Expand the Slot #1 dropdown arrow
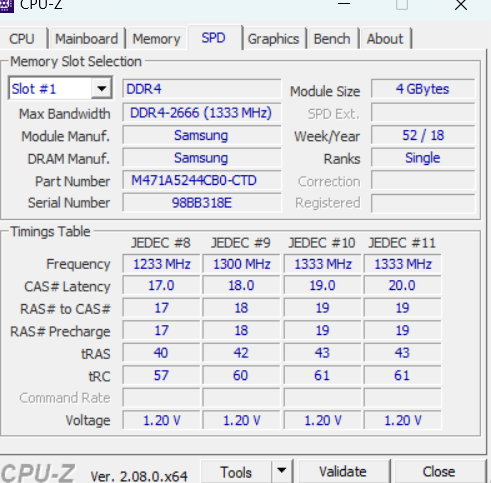Image resolution: width=491 pixels, height=483 pixels. coord(101,89)
